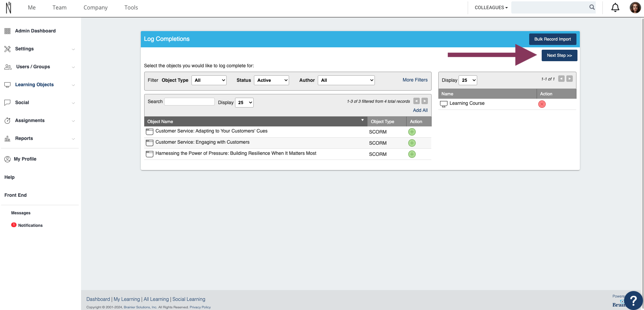Open the Status filter dropdown
This screenshot has height=310, width=644.
272,80
